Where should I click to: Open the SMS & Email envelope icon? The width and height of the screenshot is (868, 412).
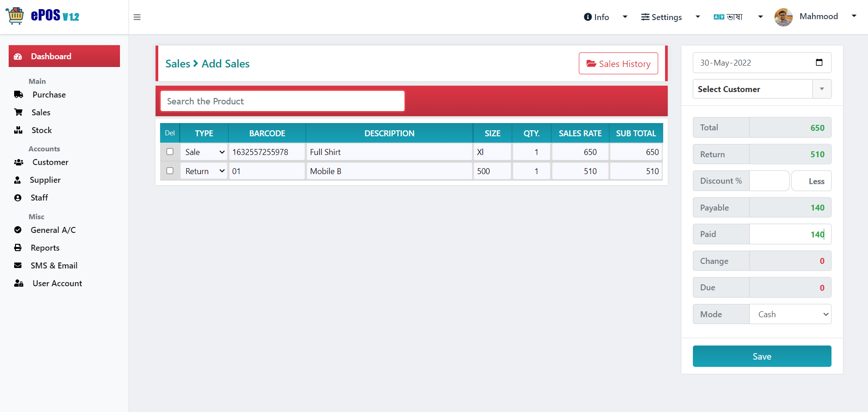click(18, 265)
